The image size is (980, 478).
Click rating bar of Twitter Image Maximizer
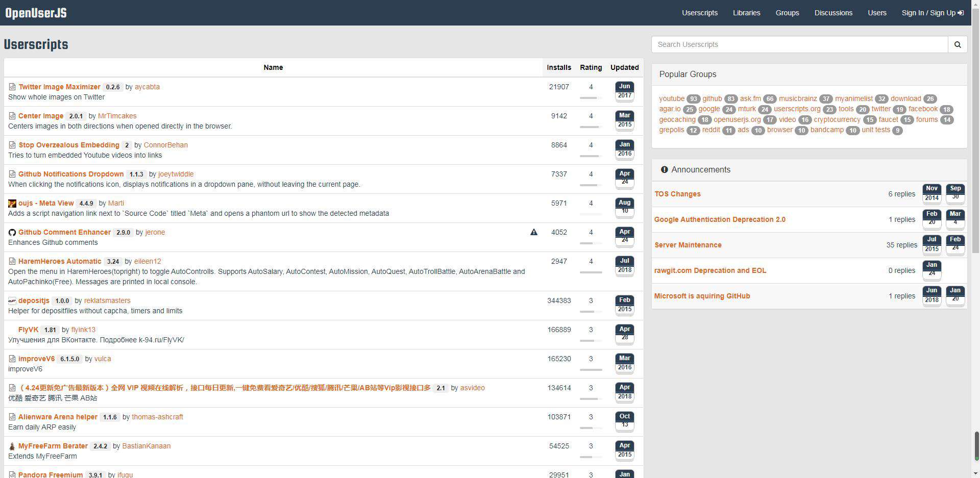pyautogui.click(x=591, y=98)
